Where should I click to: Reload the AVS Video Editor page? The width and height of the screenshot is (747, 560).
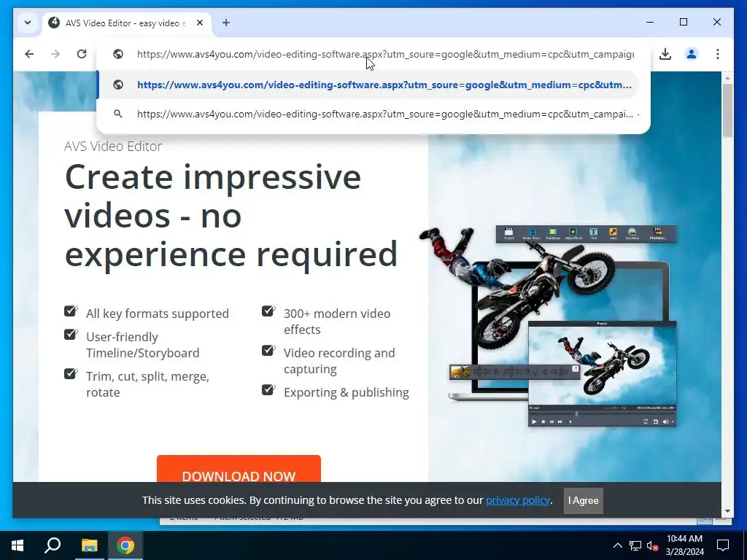click(82, 54)
